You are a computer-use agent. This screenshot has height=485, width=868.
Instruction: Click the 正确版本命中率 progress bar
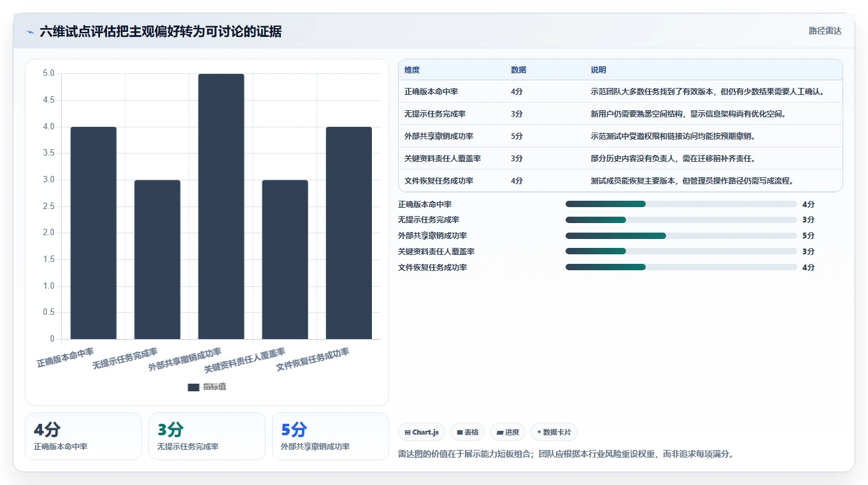click(x=681, y=204)
